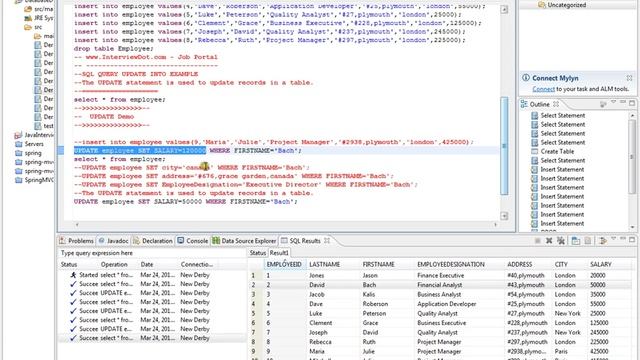
Task: Click the EMPLOYEEID column header
Action: [x=284, y=264]
